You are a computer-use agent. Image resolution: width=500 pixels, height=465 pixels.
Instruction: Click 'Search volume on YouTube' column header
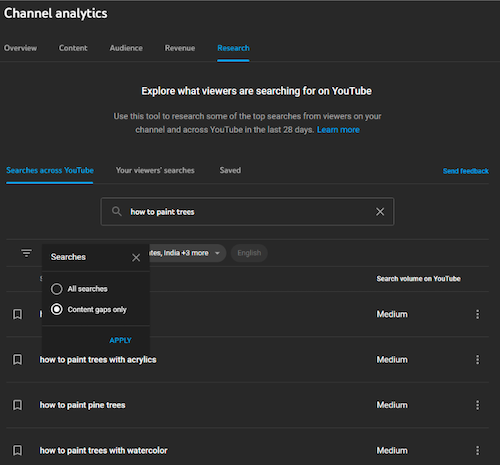[418, 279]
